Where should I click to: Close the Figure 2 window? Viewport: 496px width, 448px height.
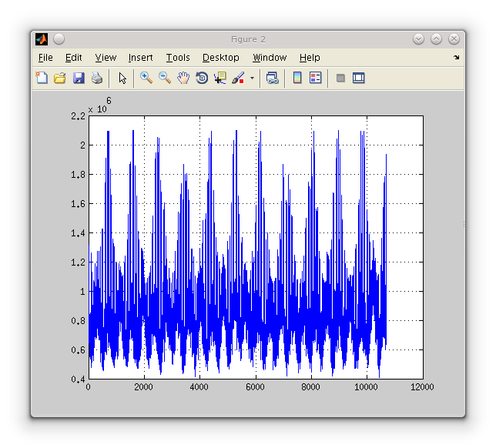[x=454, y=39]
